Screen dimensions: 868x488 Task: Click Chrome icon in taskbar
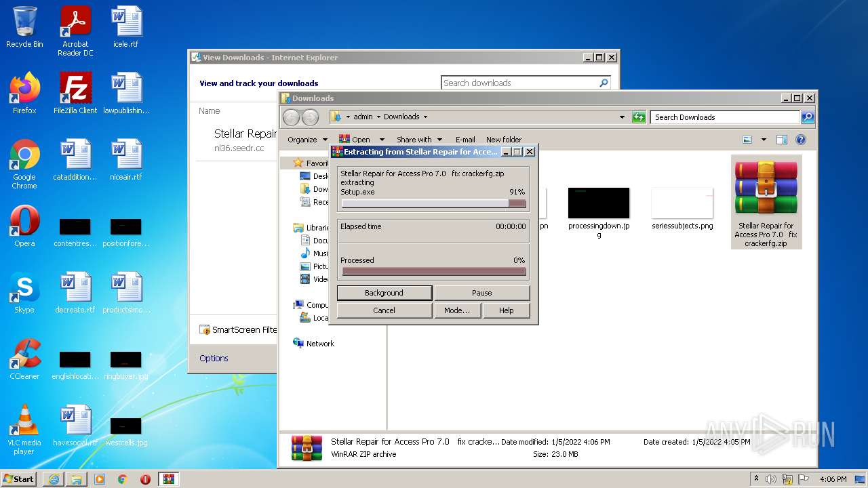click(123, 479)
